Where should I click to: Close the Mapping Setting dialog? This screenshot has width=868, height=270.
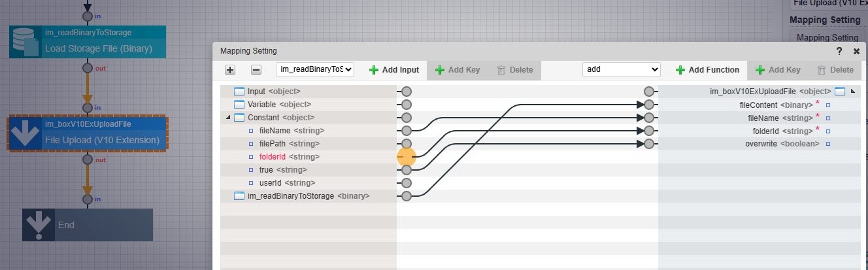(x=856, y=51)
